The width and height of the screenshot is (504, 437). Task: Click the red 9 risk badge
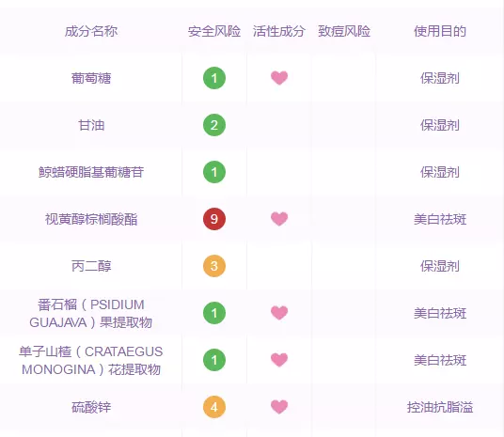click(214, 219)
